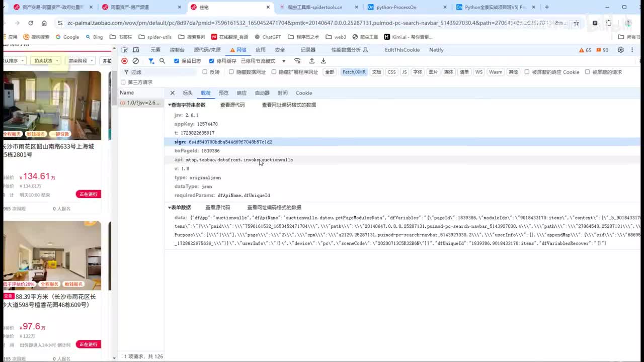
Task: Reload the browser page
Action: pyautogui.click(x=31, y=23)
